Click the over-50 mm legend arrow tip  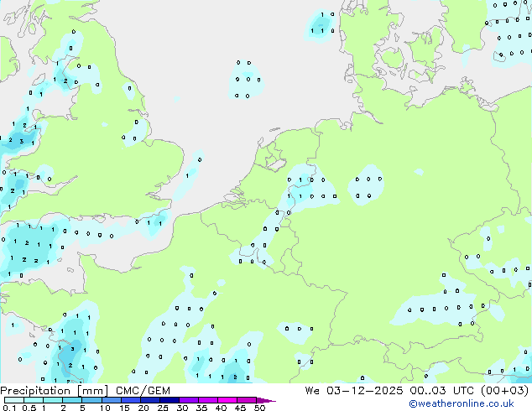pyautogui.click(x=266, y=400)
